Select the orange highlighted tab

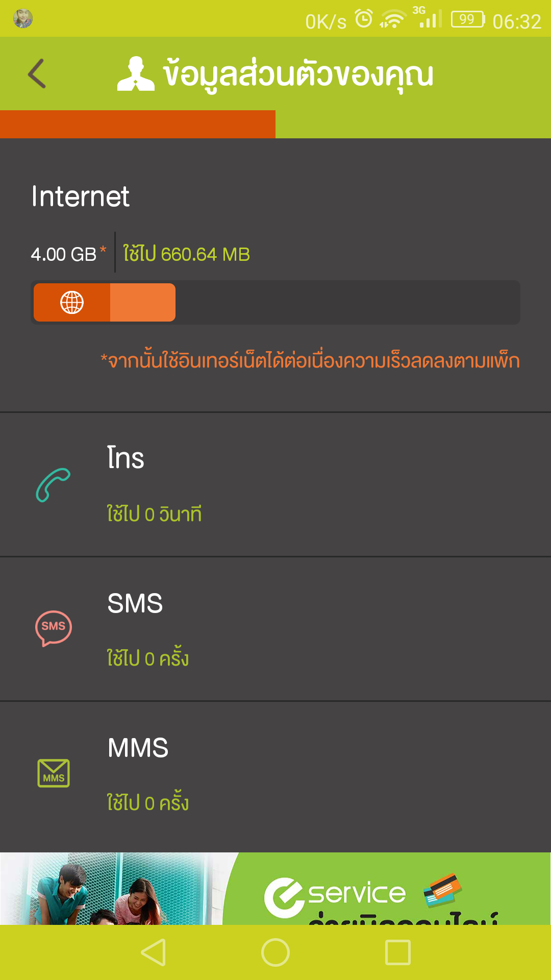(138, 124)
